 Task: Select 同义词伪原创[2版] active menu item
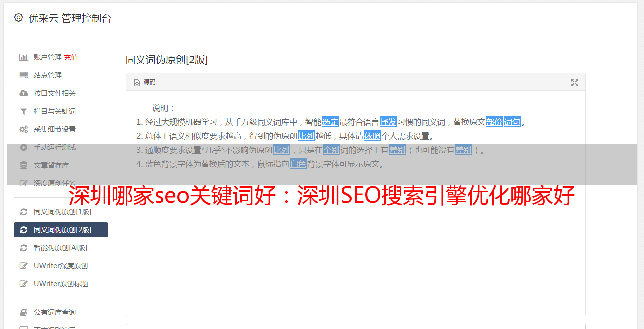tap(61, 230)
